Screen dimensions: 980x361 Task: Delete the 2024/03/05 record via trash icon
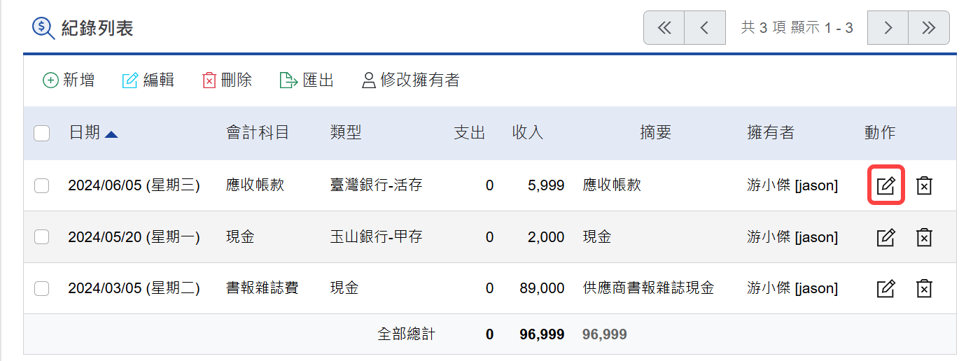pyautogui.click(x=924, y=288)
